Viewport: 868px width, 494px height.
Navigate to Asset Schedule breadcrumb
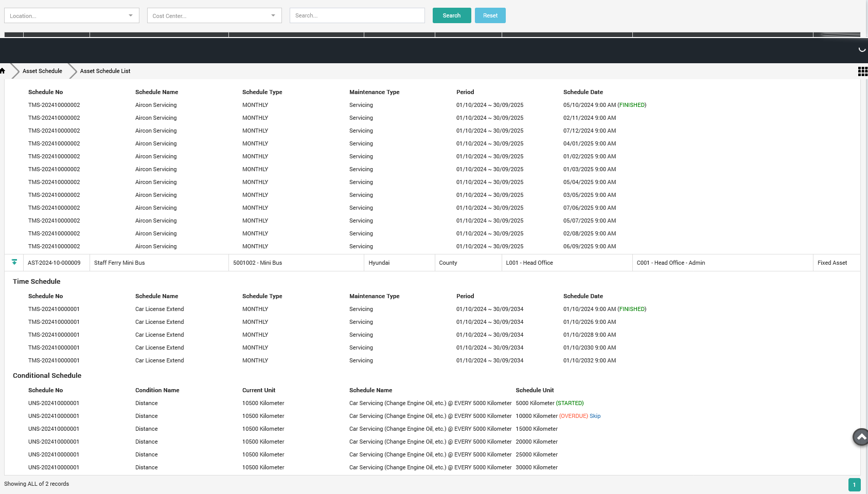42,71
